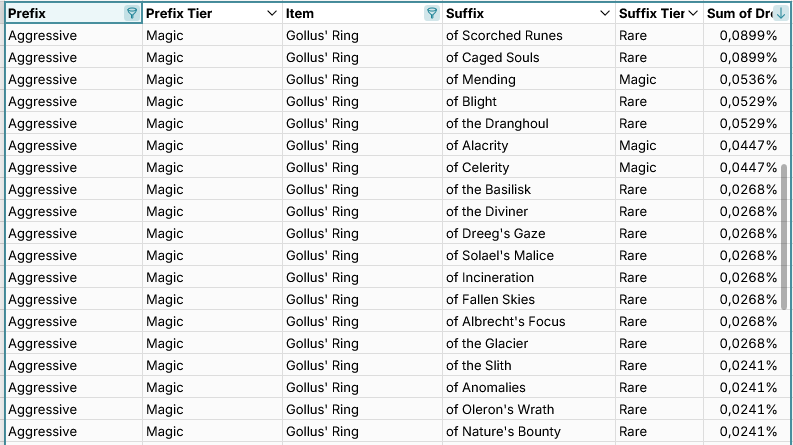
Task: Expand the Prefix Tier column dropdown
Action: pyautogui.click(x=272, y=13)
